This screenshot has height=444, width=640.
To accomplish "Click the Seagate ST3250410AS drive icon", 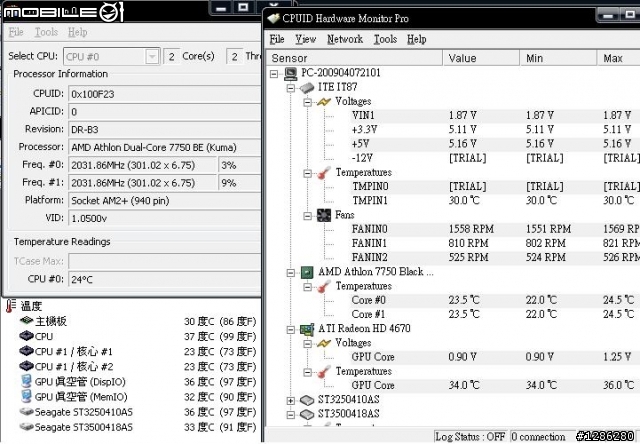I will (x=27, y=411).
